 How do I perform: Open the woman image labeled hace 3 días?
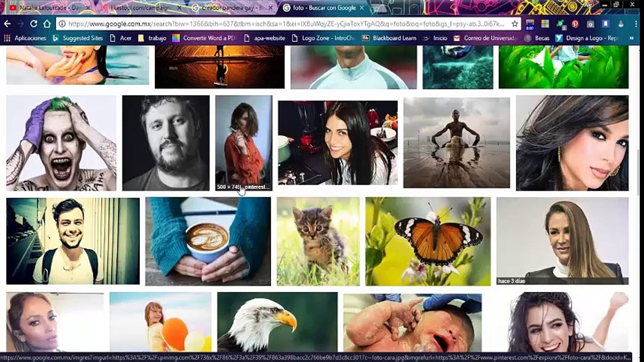pos(563,241)
